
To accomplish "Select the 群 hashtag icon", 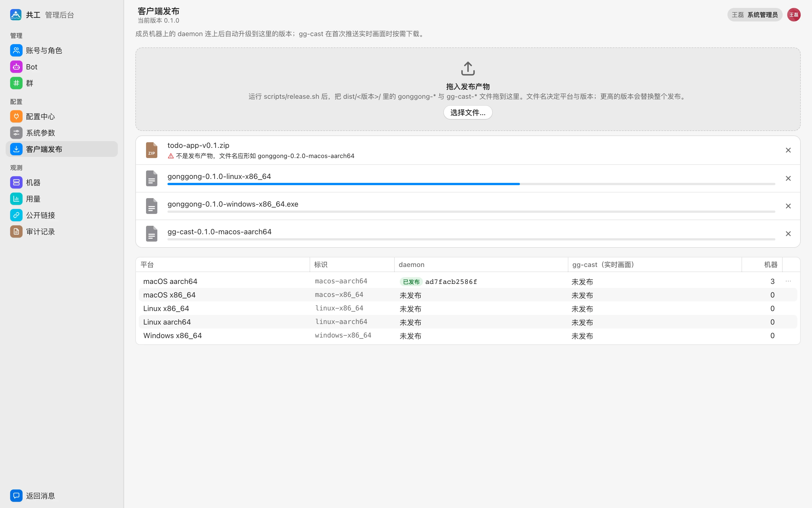I will (x=16, y=83).
